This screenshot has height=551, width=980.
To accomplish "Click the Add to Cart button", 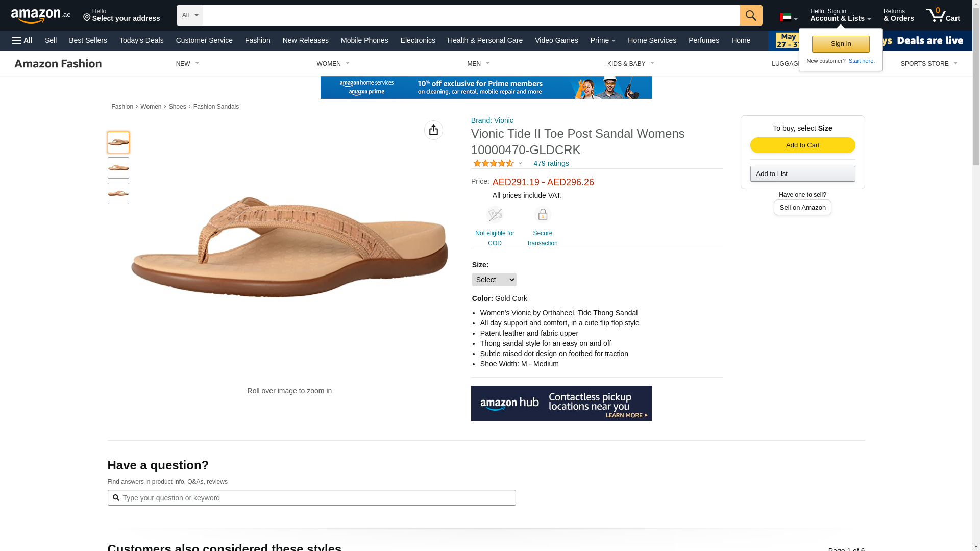I will point(802,145).
